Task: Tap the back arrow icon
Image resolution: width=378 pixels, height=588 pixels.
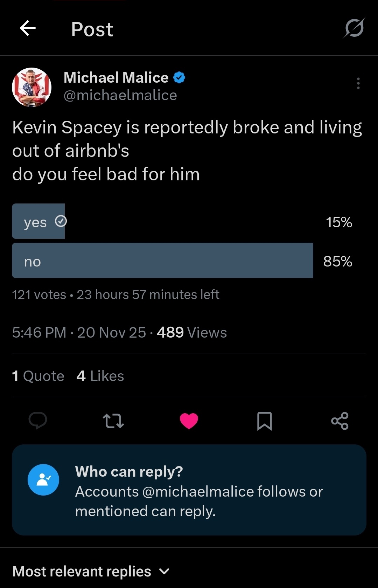Action: (x=28, y=28)
